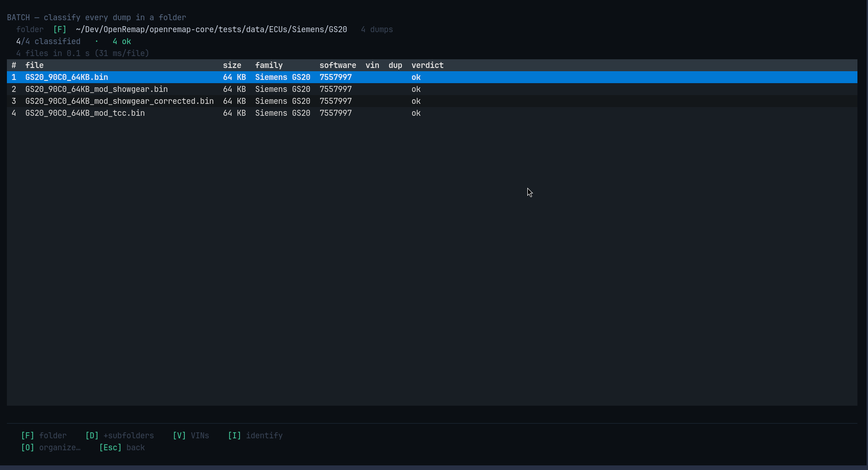
Task: Click the 'file' column header
Action: (34, 65)
